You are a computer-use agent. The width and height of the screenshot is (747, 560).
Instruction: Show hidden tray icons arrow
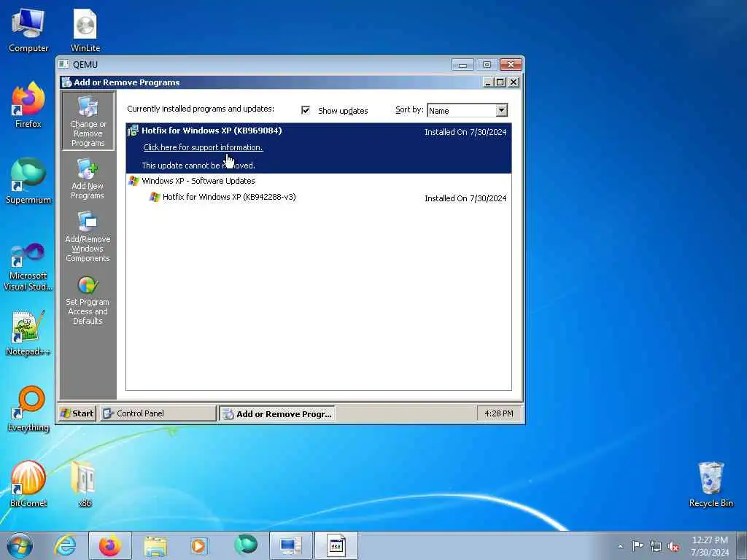coord(620,546)
